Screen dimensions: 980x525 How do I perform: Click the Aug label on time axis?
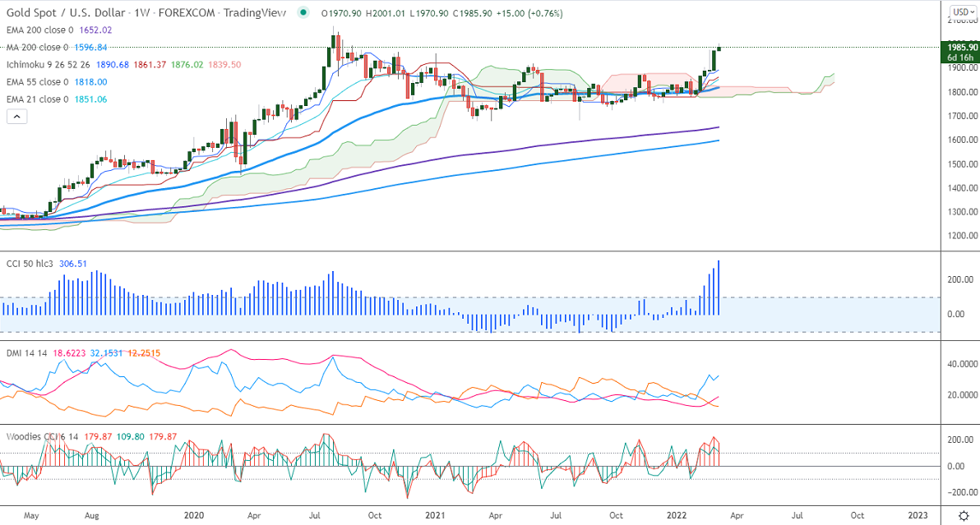(91, 516)
